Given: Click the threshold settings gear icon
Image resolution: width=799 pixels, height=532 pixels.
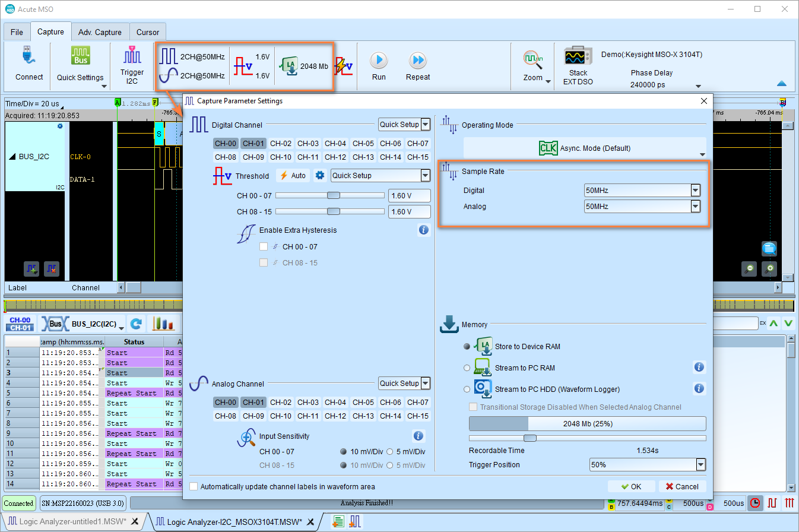Looking at the screenshot, I should [x=320, y=175].
